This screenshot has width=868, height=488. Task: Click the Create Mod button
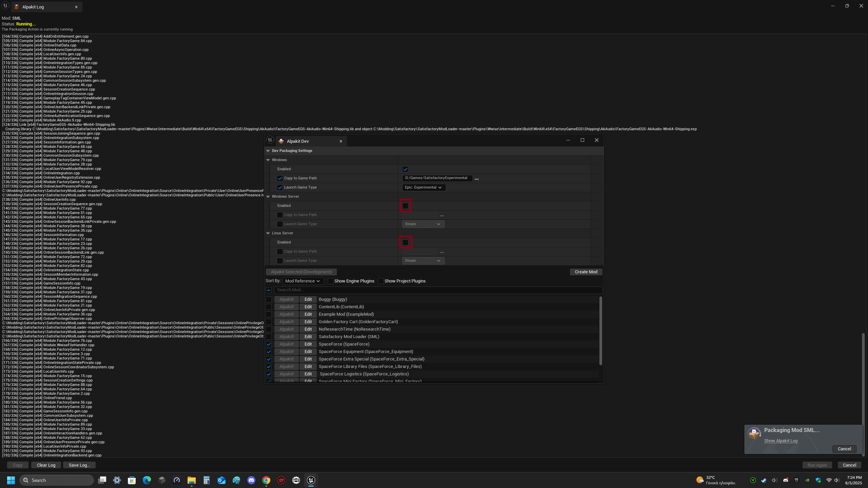tap(586, 272)
